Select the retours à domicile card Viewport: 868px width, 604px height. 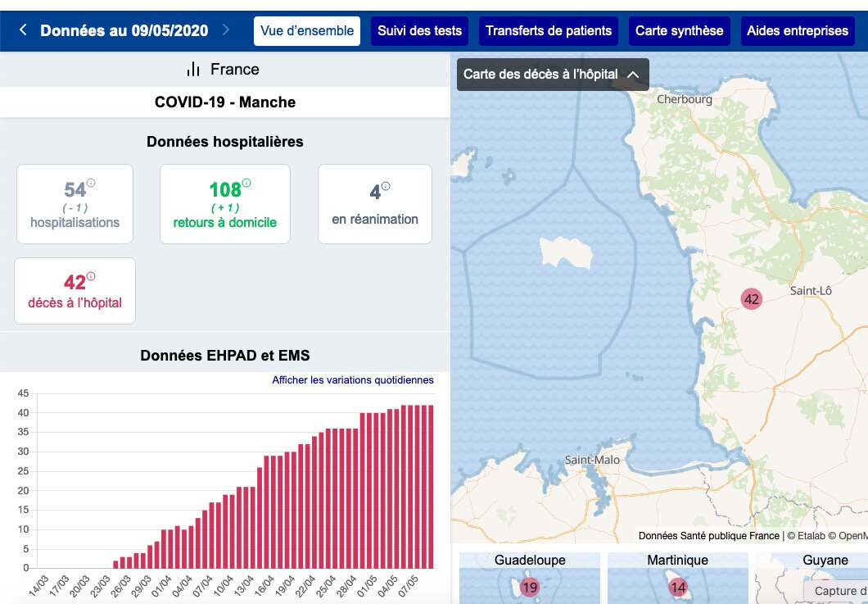(x=224, y=204)
